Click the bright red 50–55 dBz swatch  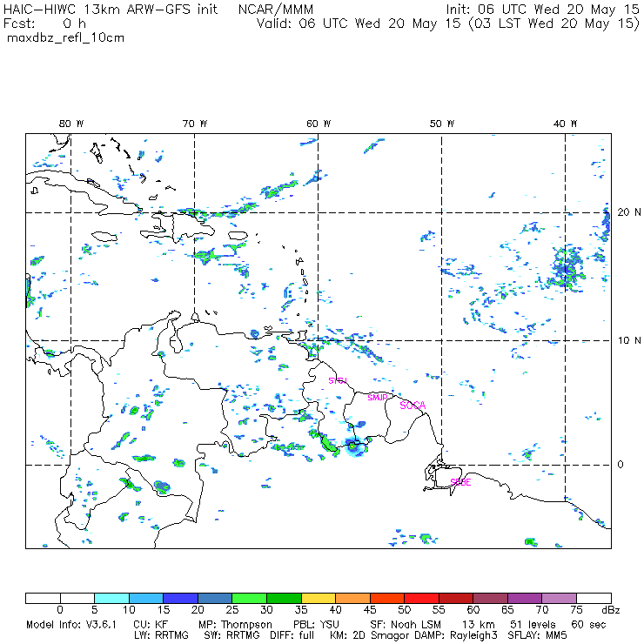tap(421, 598)
